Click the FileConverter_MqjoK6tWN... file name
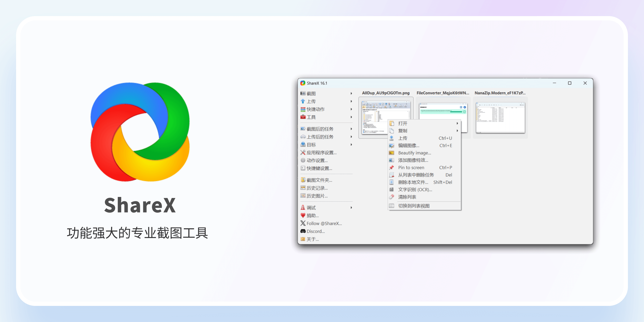The width and height of the screenshot is (644, 322). click(443, 93)
